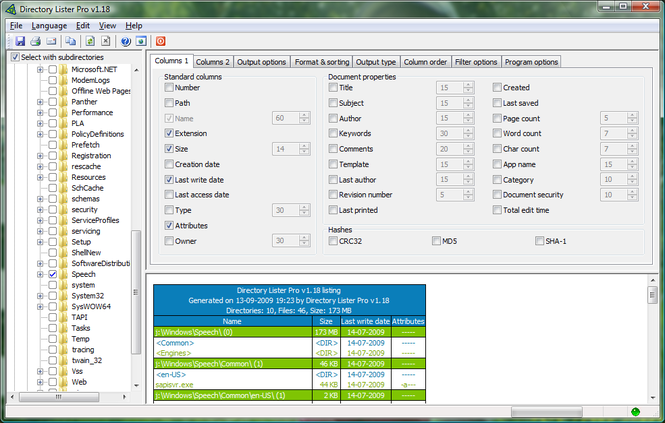Check the MD5 hash checkbox
Viewport: 665px width, 423px height.
[436, 241]
